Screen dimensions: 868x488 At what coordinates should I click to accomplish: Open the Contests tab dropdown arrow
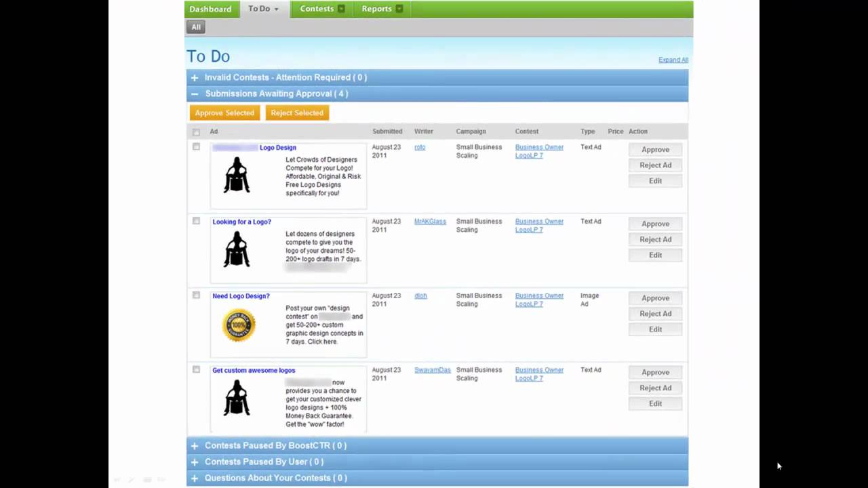coord(341,9)
